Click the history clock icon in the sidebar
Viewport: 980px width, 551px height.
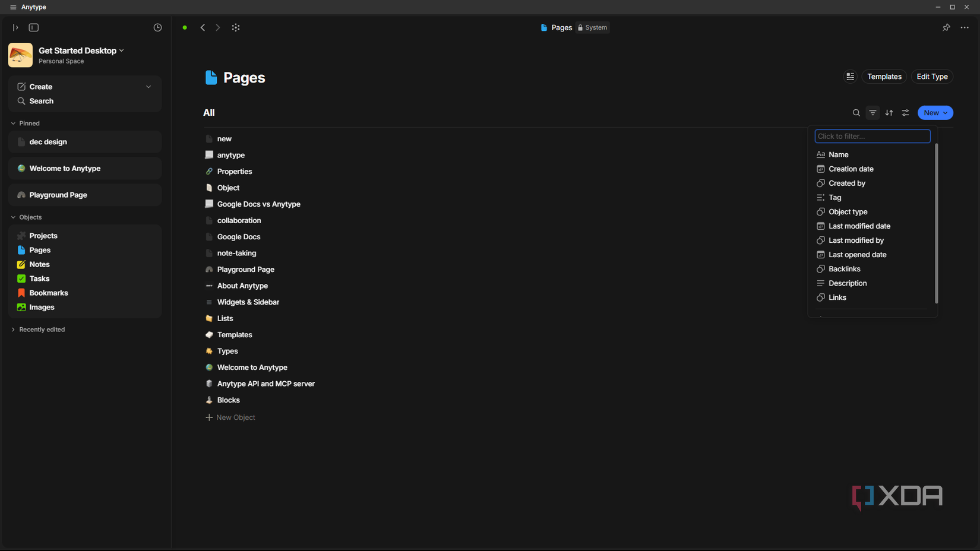(x=157, y=27)
